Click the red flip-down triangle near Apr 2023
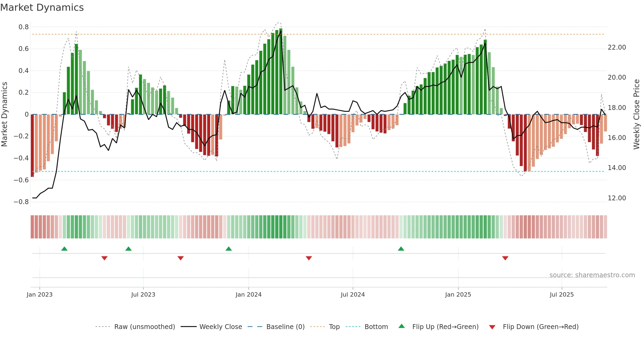The width and height of the screenshot is (644, 362). (x=104, y=258)
